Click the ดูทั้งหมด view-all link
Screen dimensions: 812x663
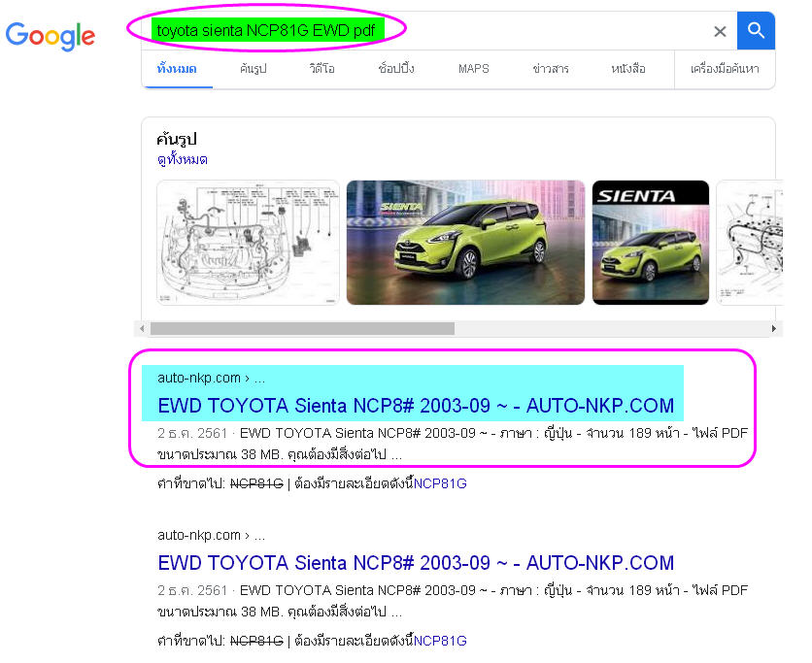point(183,159)
